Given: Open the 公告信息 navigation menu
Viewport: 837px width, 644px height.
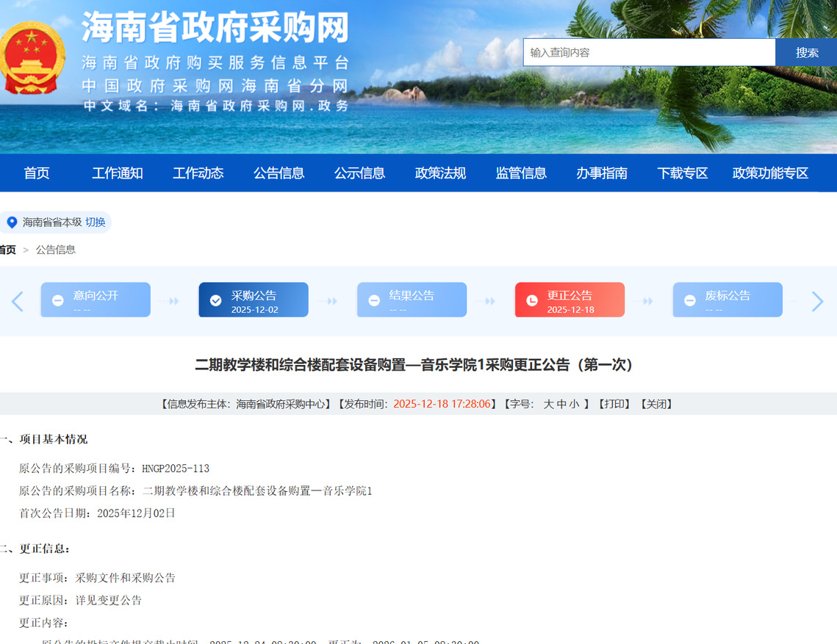Looking at the screenshot, I should click(x=279, y=173).
